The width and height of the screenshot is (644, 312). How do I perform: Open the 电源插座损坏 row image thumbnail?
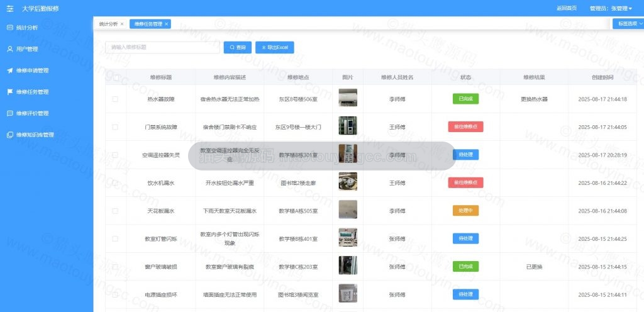(348, 293)
